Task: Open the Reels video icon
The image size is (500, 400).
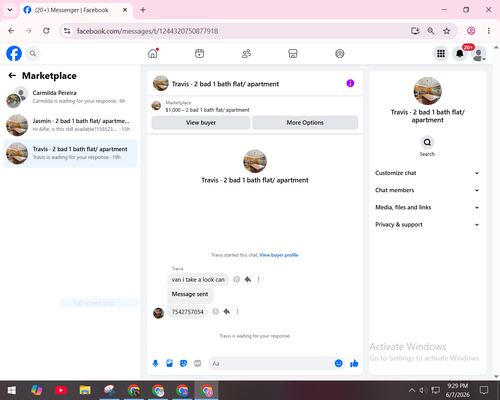Action: click(200, 53)
